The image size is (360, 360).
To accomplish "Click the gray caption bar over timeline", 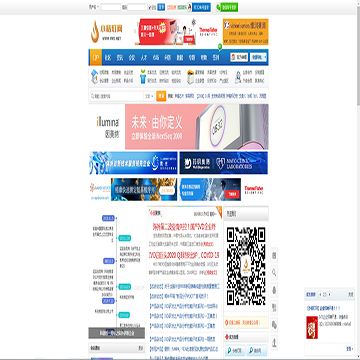I will 117,333.
